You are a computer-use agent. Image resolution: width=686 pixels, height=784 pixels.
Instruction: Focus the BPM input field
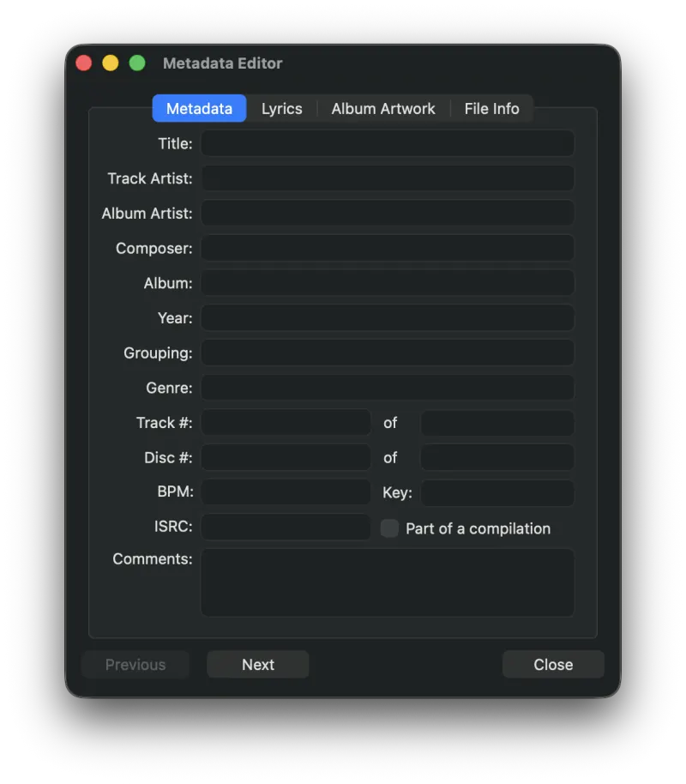point(286,492)
